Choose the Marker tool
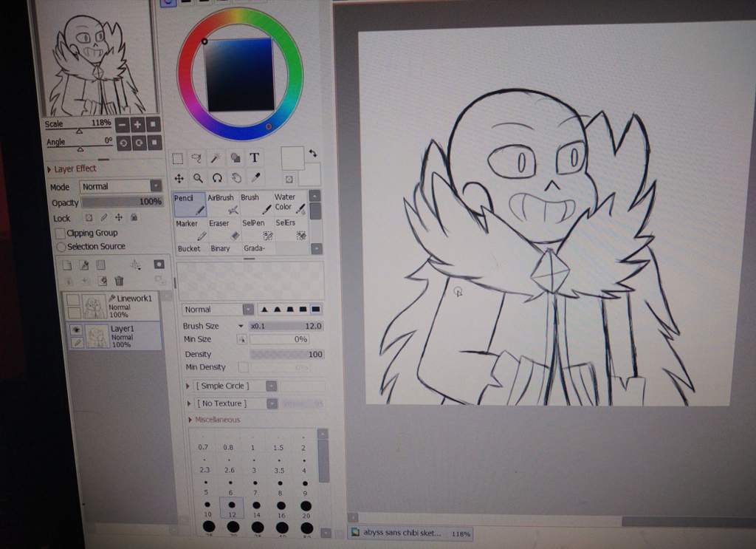 pyautogui.click(x=191, y=230)
